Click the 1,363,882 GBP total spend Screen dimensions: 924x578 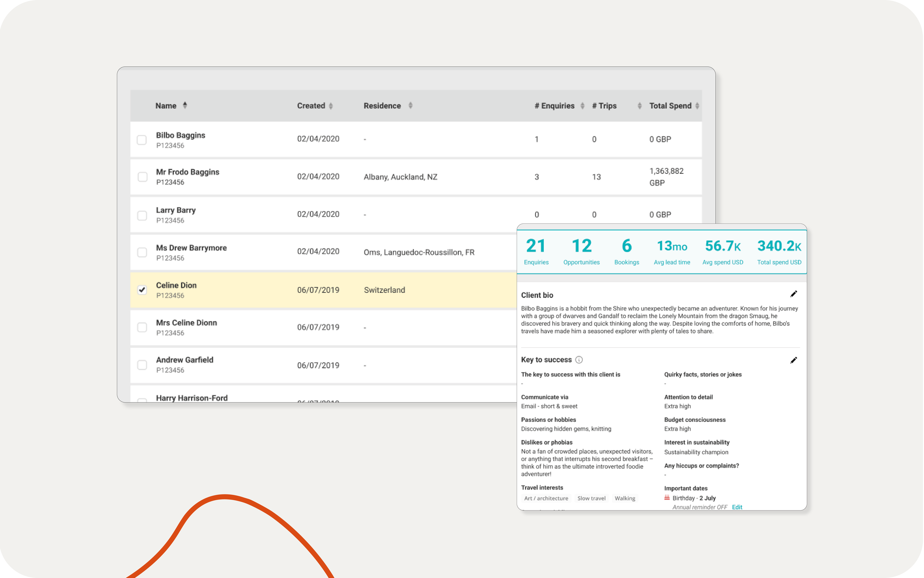pyautogui.click(x=667, y=177)
